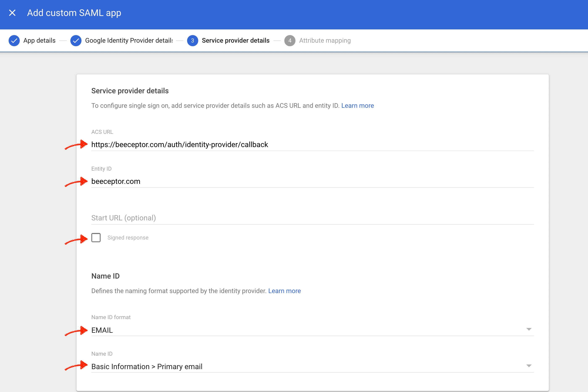Click the Google Identity Provider details checkmark

pyautogui.click(x=76, y=40)
